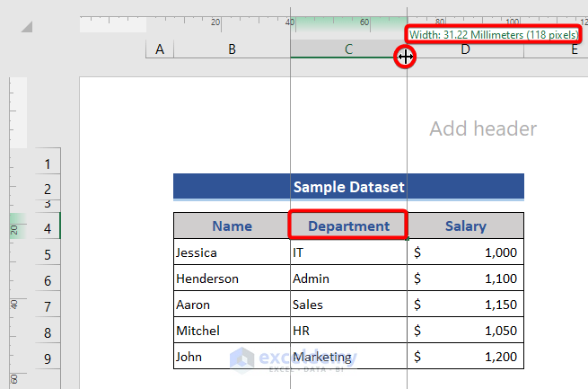
Task: Select row 7 header
Action: (x=48, y=304)
